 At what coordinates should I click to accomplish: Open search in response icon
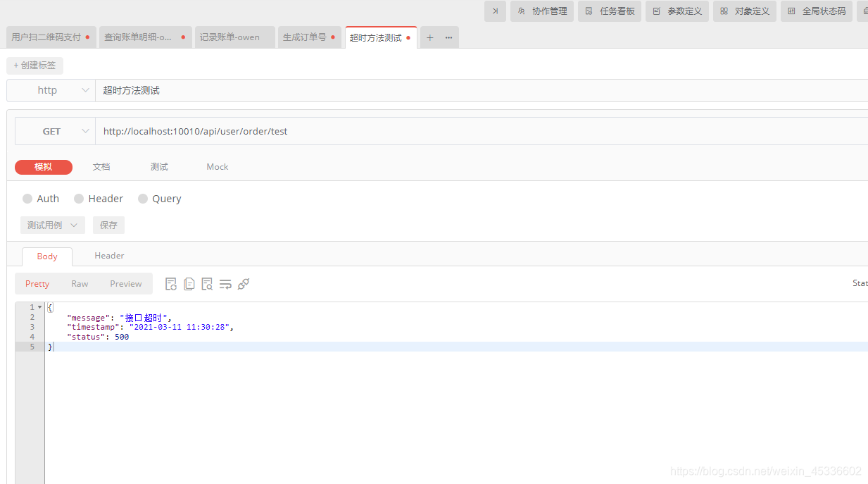tap(207, 283)
